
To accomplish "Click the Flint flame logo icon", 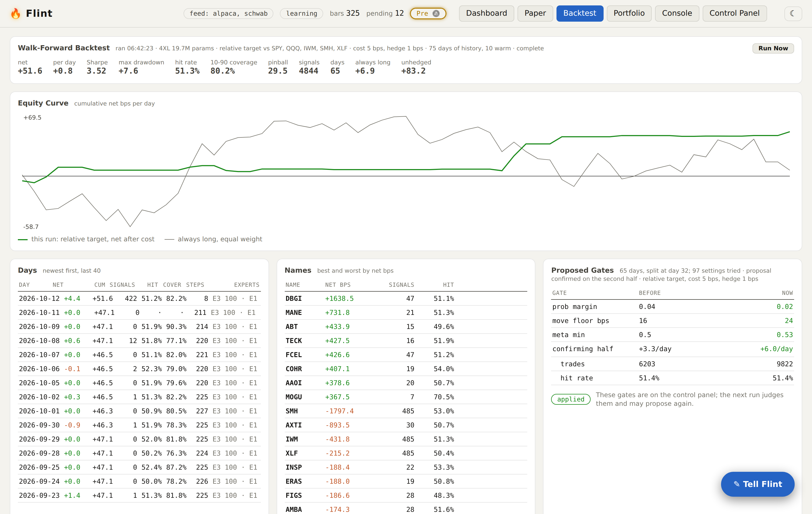I will 15,14.
